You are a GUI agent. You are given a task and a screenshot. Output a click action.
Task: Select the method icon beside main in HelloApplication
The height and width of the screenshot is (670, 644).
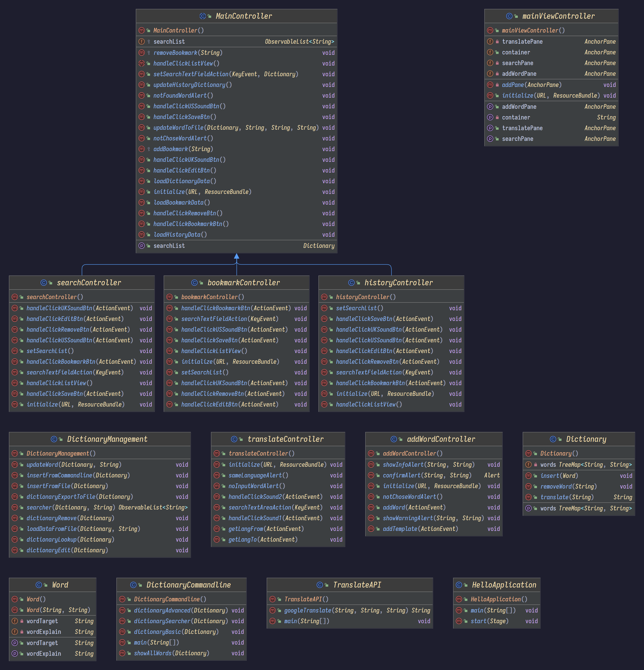point(459,610)
